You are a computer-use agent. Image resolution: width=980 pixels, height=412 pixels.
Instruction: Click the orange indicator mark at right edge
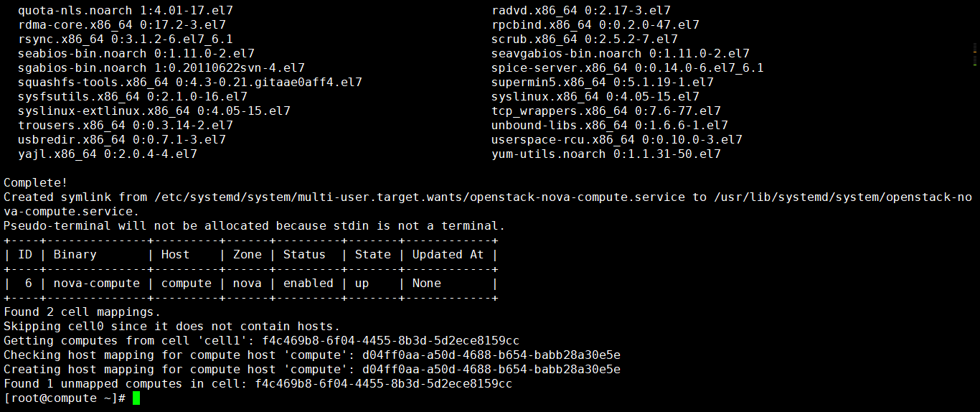click(975, 52)
